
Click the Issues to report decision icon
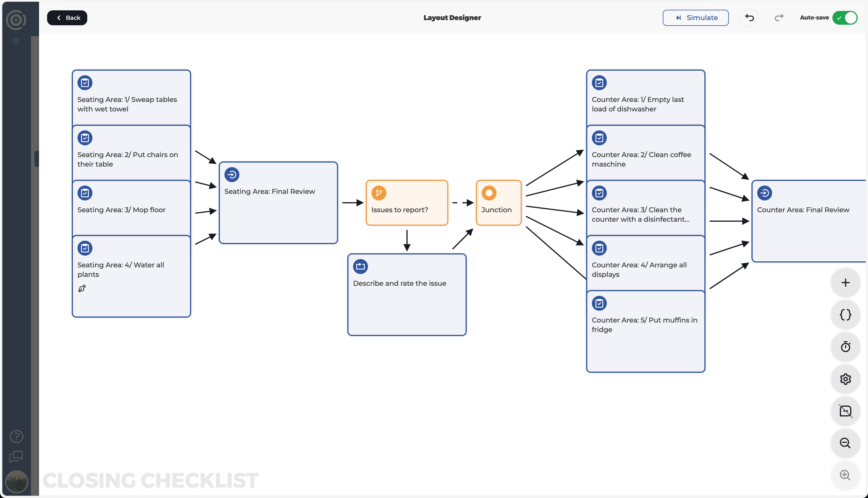coord(379,192)
